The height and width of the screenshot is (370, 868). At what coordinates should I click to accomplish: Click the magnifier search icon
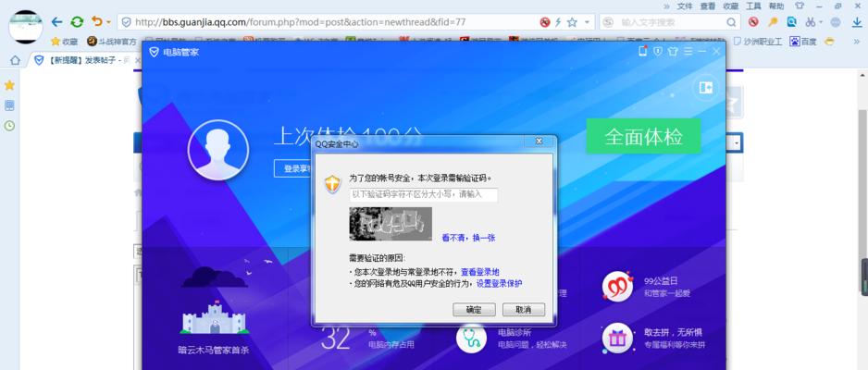point(732,23)
